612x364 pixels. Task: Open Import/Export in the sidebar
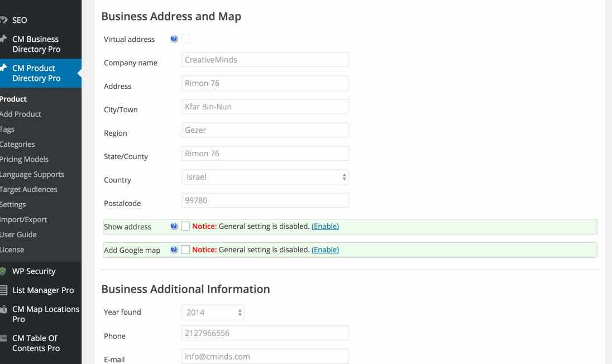click(x=23, y=219)
